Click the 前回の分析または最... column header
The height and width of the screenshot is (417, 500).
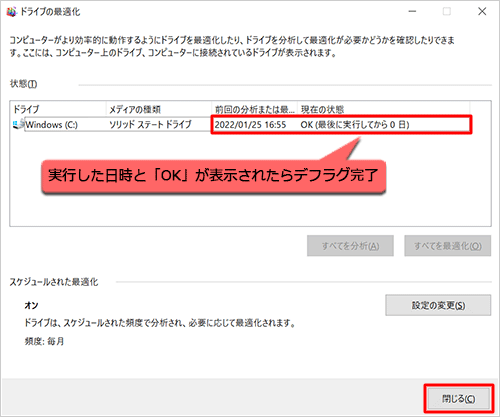pos(254,109)
